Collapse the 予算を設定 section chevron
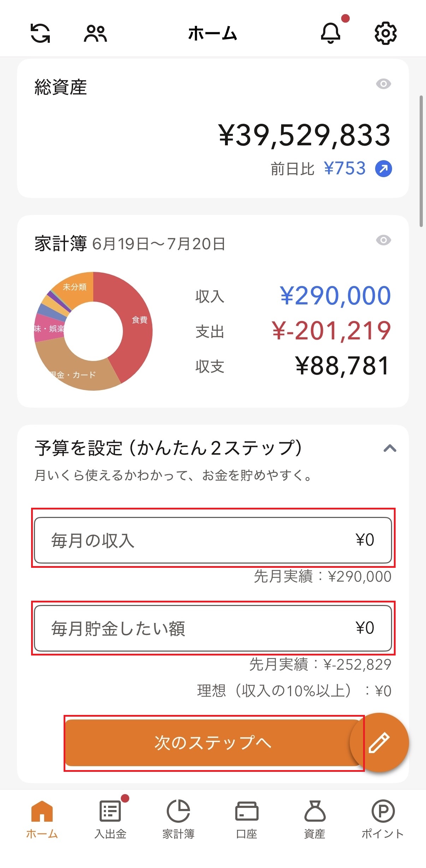The width and height of the screenshot is (426, 868). [390, 448]
